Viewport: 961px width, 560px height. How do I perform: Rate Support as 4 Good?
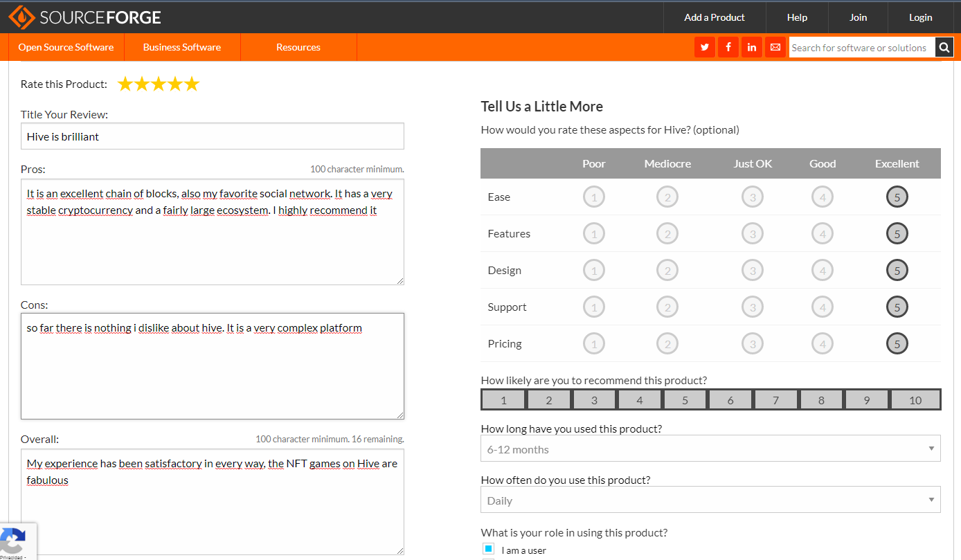[823, 307]
